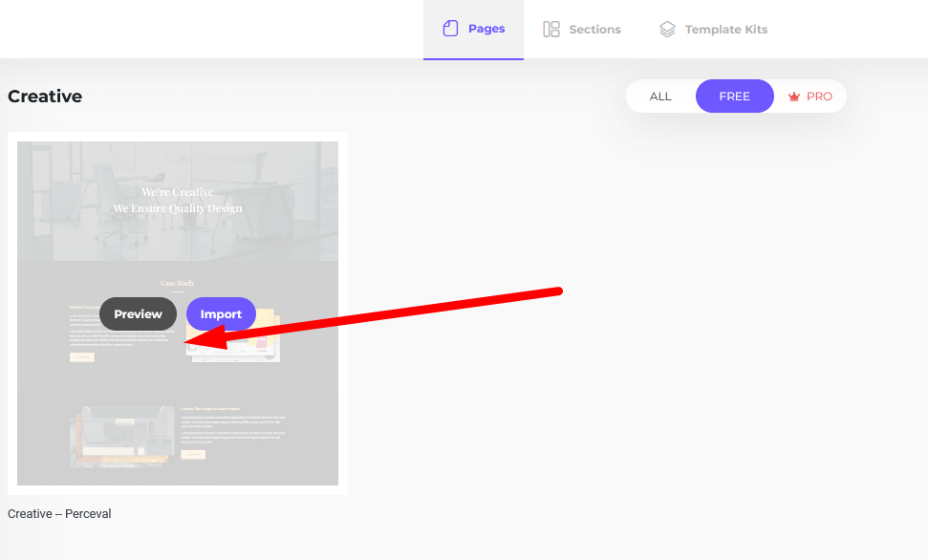Open the Template Kits tab

pyautogui.click(x=713, y=29)
